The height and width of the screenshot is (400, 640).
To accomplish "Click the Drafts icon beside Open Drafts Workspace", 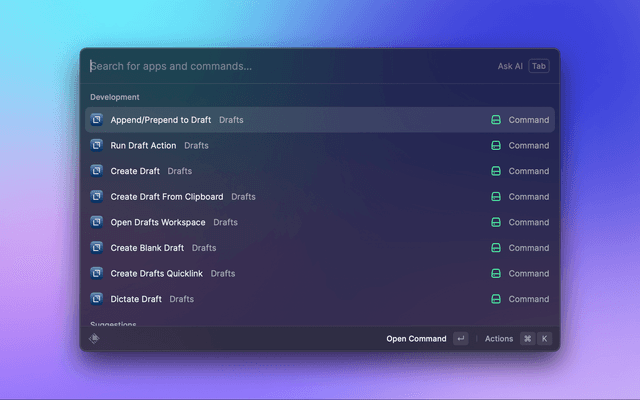I will coord(97,222).
